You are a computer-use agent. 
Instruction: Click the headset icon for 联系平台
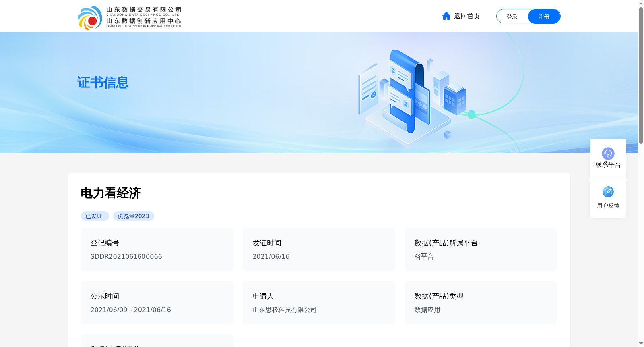pos(608,153)
